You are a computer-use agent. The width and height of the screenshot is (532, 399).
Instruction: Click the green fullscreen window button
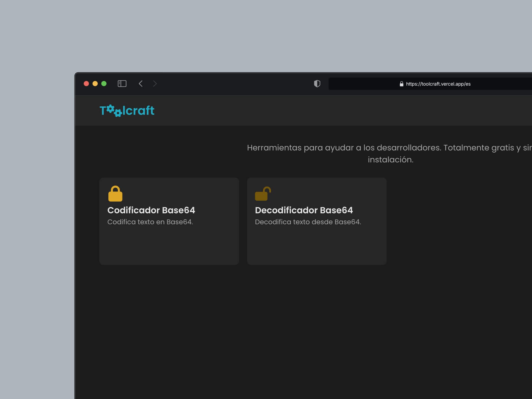(x=104, y=84)
